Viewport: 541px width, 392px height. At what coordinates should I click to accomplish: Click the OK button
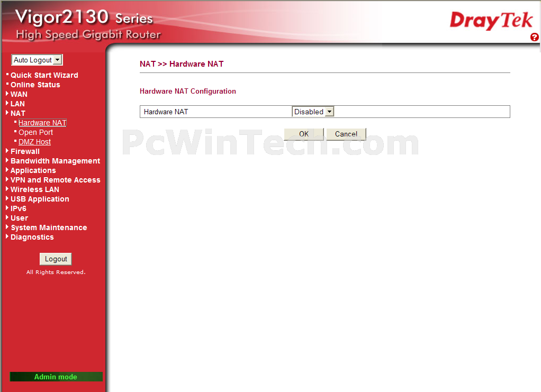click(x=304, y=134)
